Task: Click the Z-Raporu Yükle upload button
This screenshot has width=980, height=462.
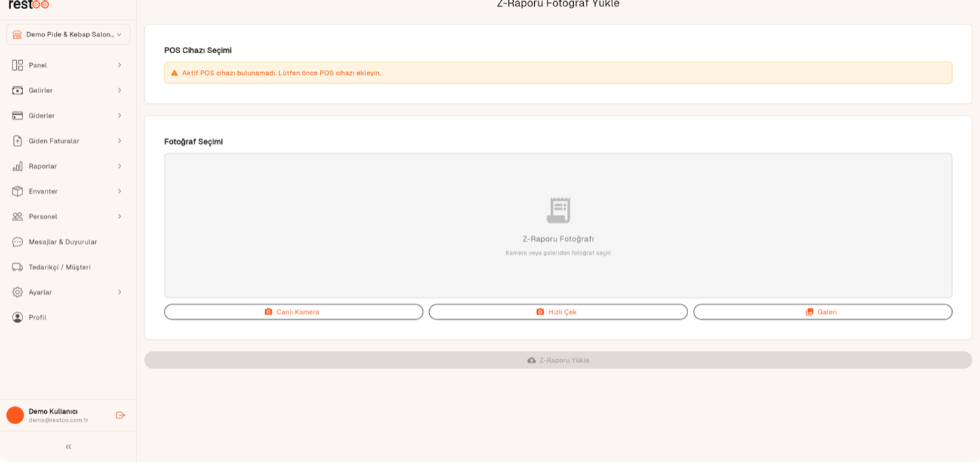Action: click(x=558, y=360)
